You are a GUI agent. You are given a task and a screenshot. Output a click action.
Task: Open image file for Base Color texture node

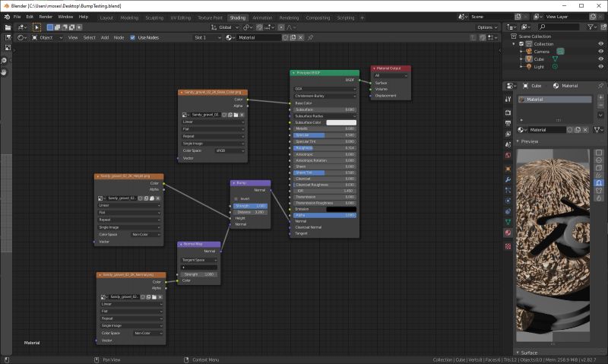click(x=236, y=115)
